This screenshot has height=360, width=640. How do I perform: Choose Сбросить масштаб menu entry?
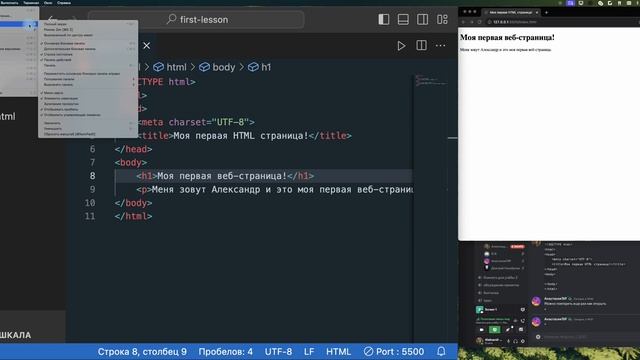(x=88, y=134)
